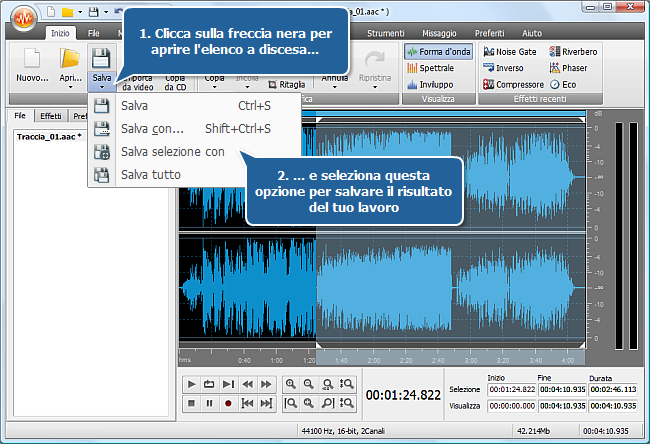Open the Effetti tab in side panel
This screenshot has height=444, width=650.
tap(51, 116)
